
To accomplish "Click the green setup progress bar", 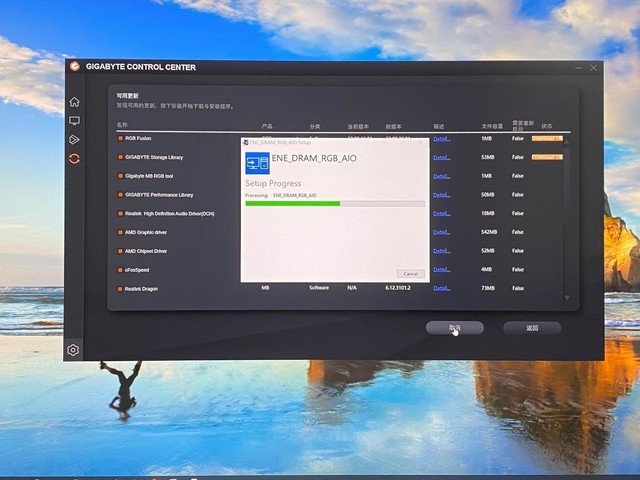I will 335,203.
